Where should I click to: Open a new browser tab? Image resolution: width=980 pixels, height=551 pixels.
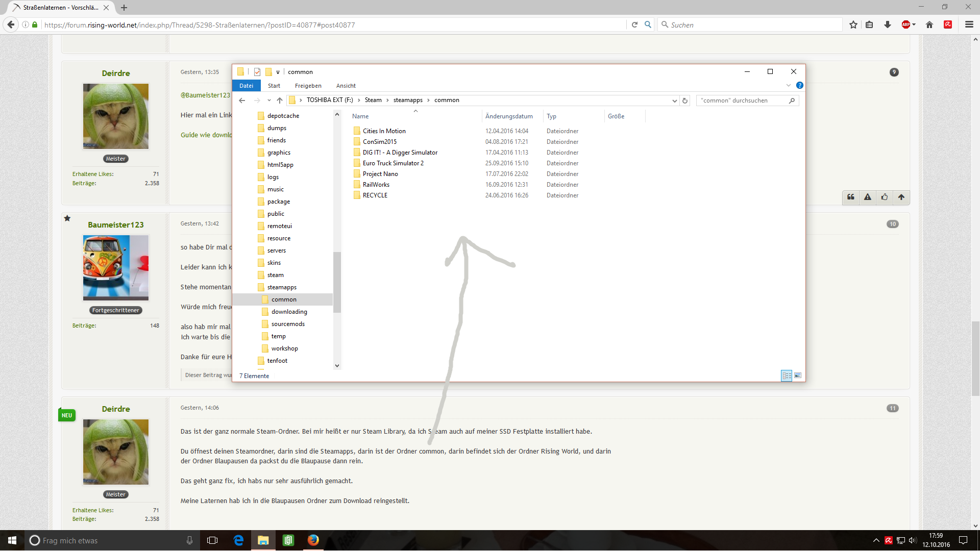(124, 8)
